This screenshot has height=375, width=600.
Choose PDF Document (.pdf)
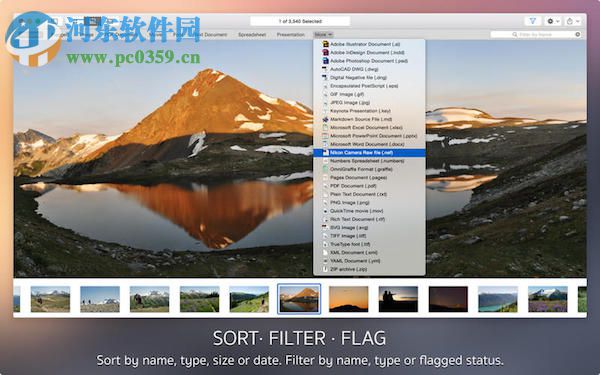(369, 186)
